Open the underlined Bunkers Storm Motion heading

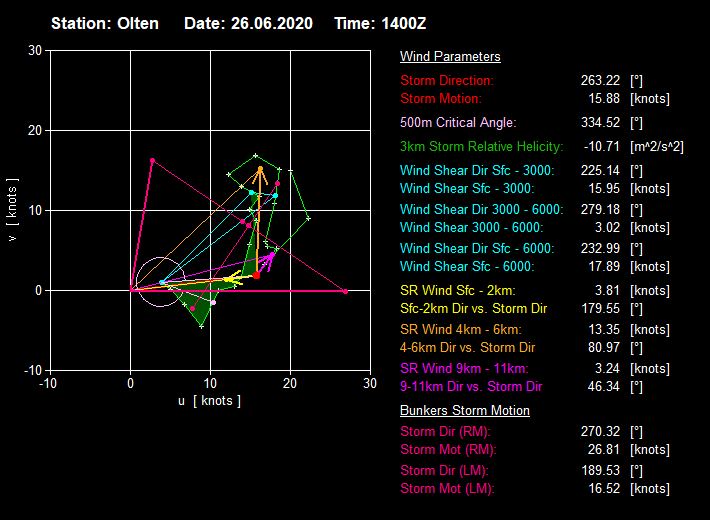(465, 410)
